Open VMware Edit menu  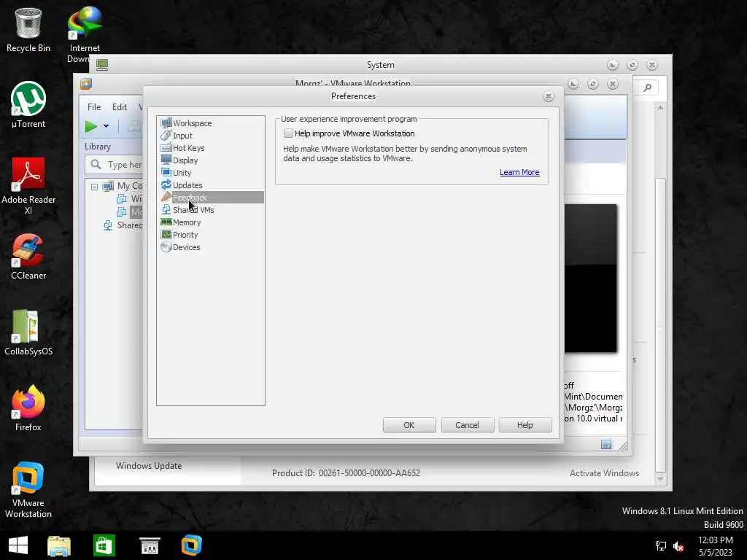point(119,106)
